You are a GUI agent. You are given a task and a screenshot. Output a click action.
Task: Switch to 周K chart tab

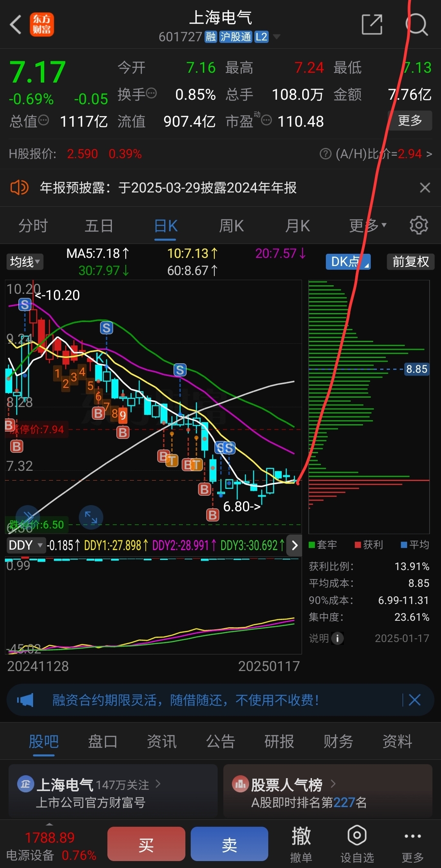(232, 226)
